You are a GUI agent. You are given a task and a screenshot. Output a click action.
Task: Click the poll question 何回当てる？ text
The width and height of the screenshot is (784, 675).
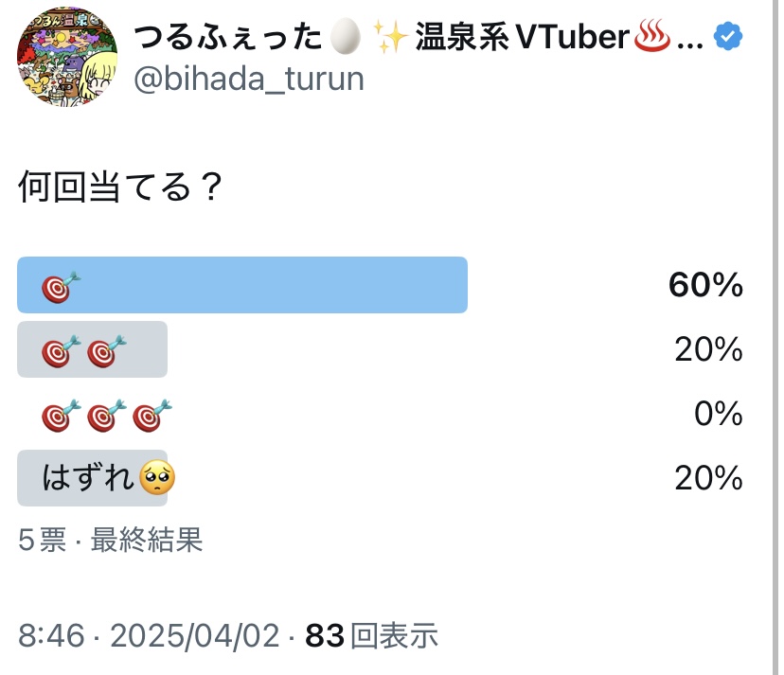click(x=120, y=186)
